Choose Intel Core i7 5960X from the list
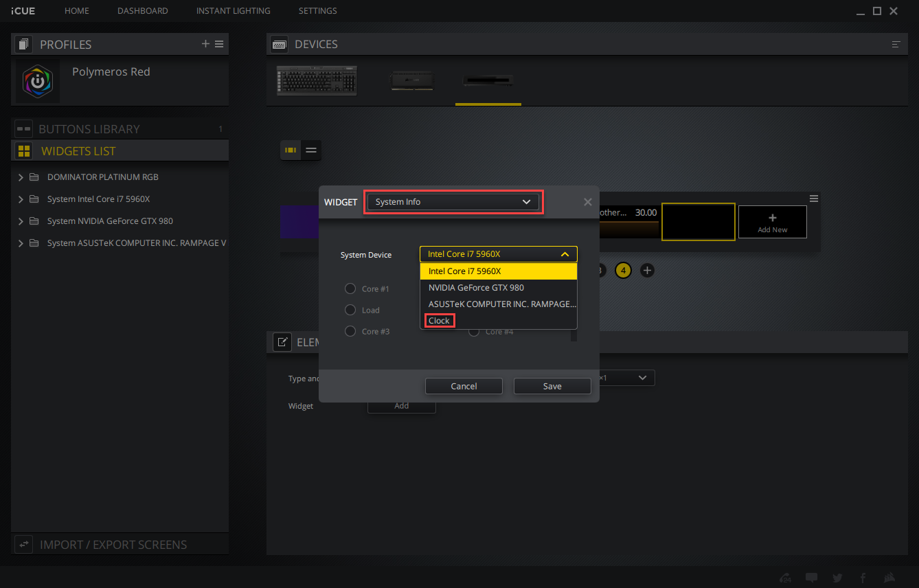Screen dimensions: 919x588 click(499, 271)
